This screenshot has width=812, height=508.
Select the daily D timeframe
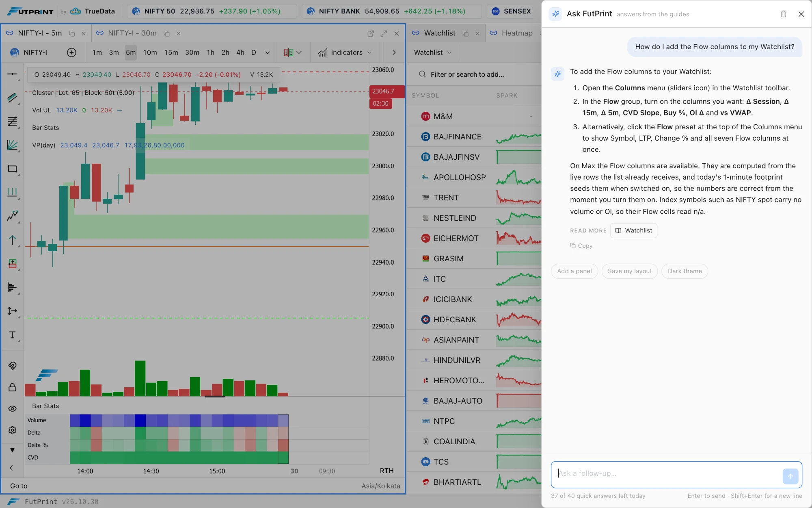pos(254,52)
